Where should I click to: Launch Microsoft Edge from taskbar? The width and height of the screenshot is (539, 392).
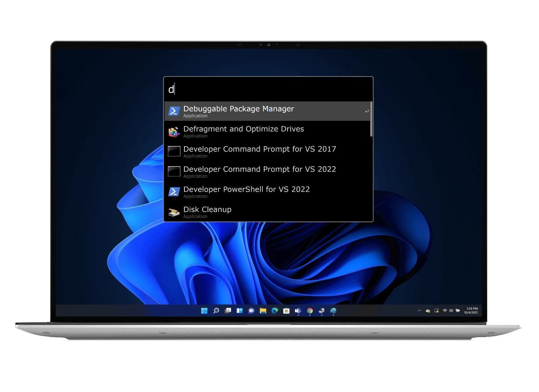coord(275,311)
